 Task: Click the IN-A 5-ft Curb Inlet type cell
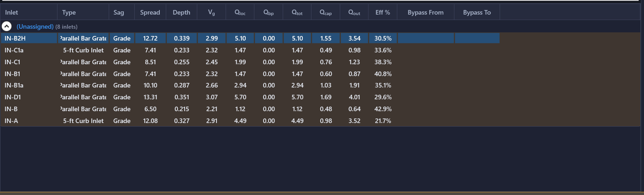(83, 121)
